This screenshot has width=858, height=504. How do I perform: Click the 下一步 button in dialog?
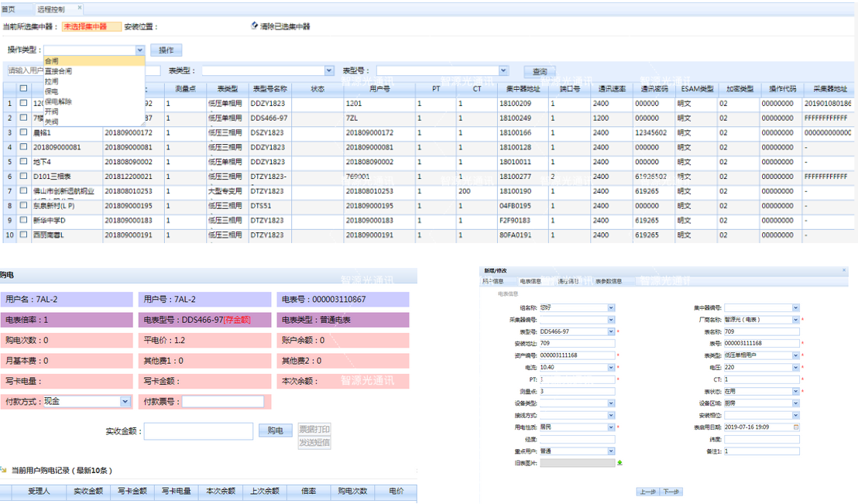pyautogui.click(x=671, y=492)
